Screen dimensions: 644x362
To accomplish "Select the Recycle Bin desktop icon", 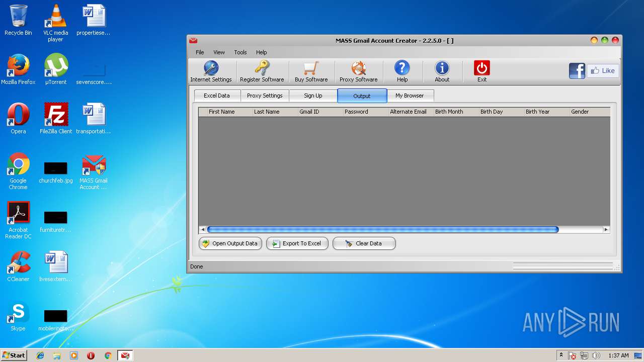I will pyautogui.click(x=18, y=20).
